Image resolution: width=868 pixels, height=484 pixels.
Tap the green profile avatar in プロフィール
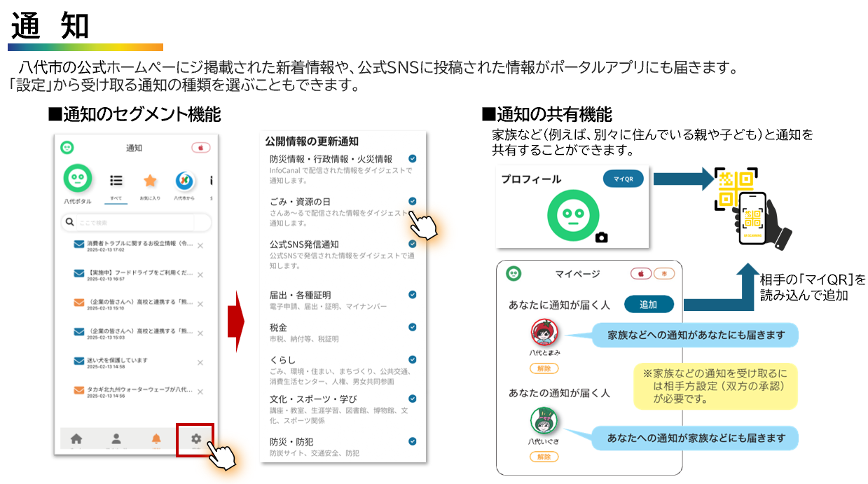tap(572, 214)
